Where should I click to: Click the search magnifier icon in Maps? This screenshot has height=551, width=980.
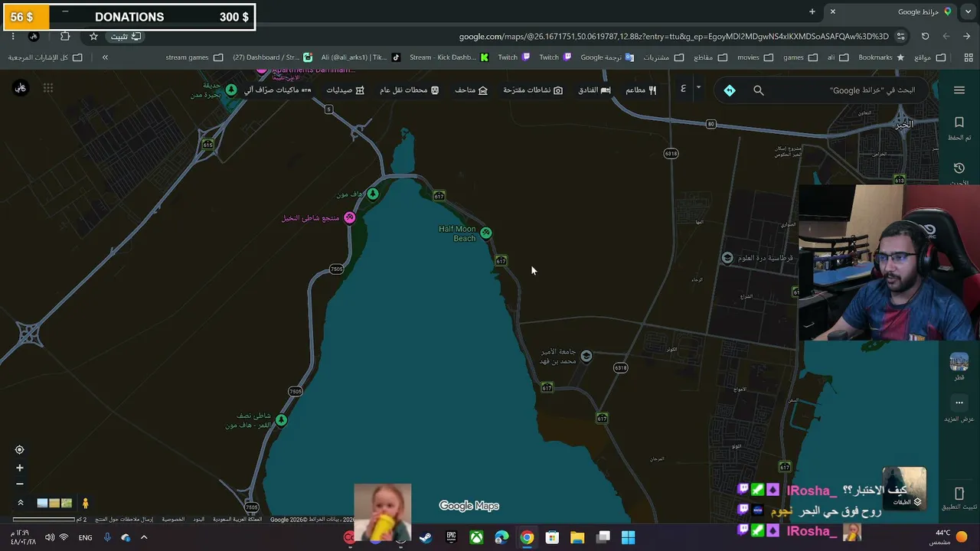tap(759, 90)
